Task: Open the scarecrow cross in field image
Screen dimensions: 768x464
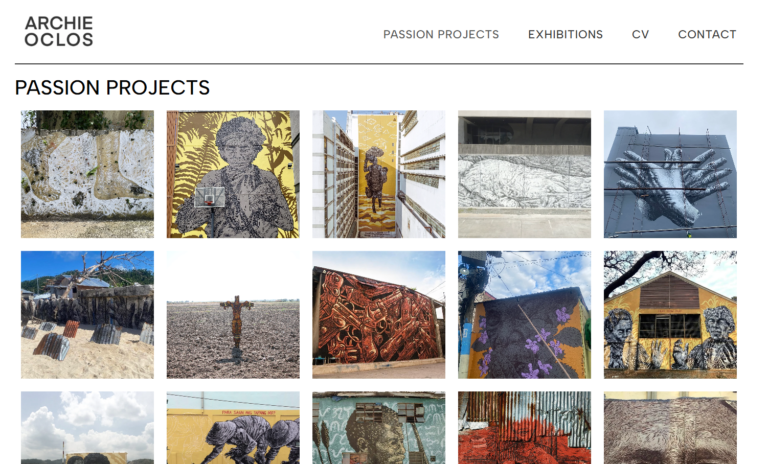Action: (233, 315)
